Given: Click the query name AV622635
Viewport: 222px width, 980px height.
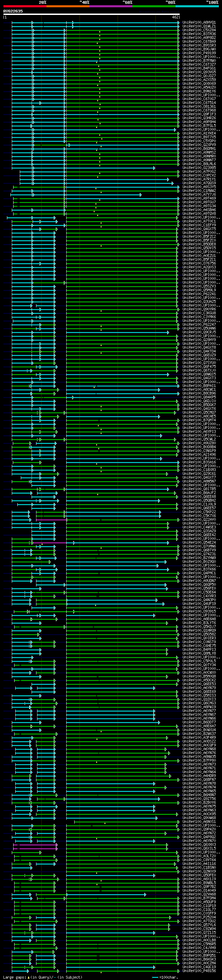Looking at the screenshot, I should click(13, 11).
